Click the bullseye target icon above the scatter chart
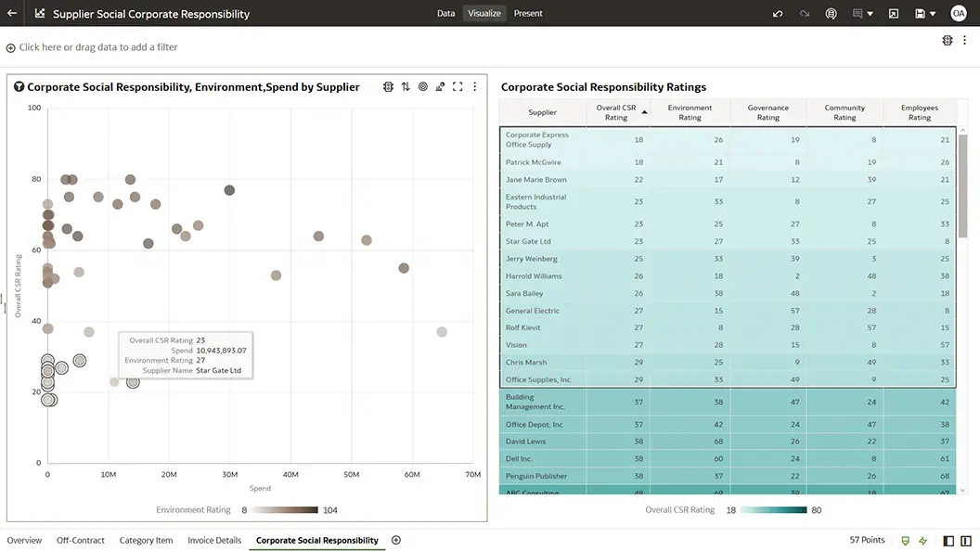 [423, 86]
